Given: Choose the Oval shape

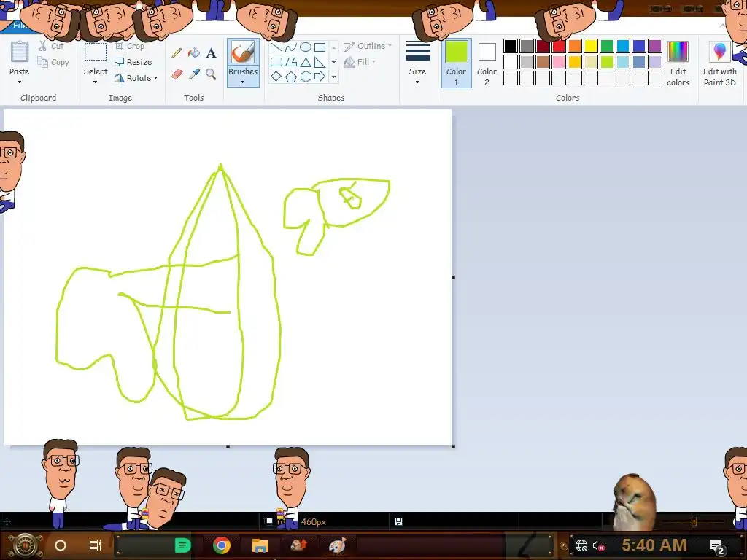Looking at the screenshot, I should pyautogui.click(x=306, y=47).
